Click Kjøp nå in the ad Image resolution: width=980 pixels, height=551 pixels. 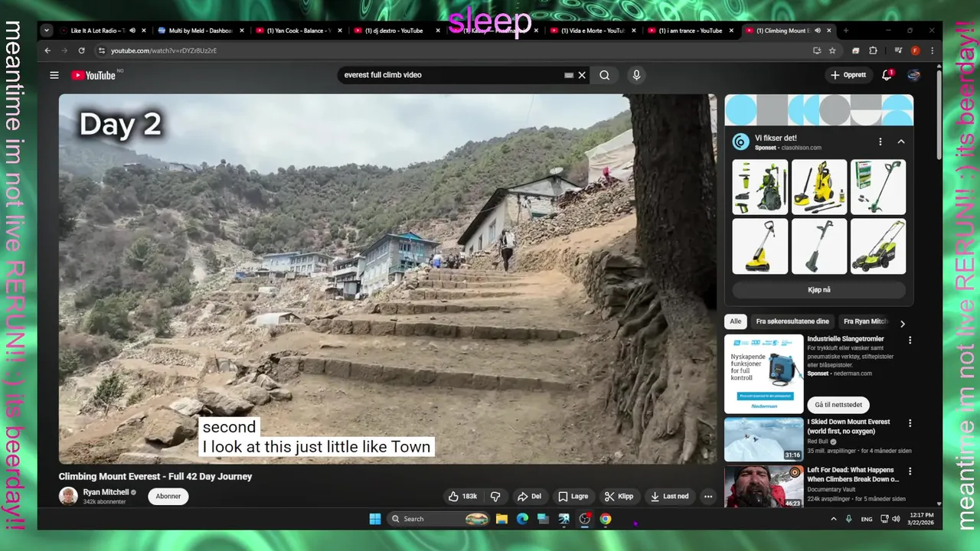[819, 290]
